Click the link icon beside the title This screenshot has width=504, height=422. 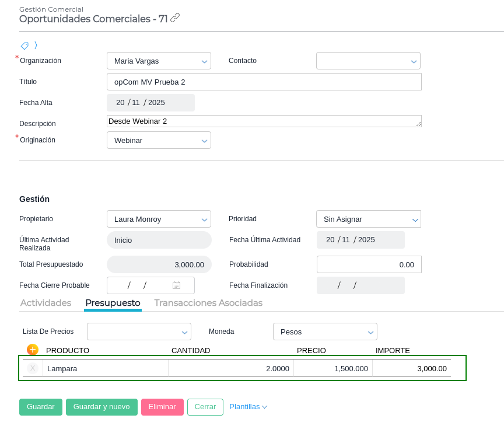tap(175, 18)
